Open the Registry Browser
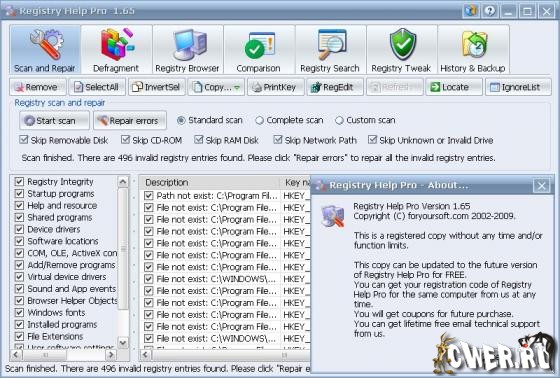560x378 pixels. click(187, 50)
